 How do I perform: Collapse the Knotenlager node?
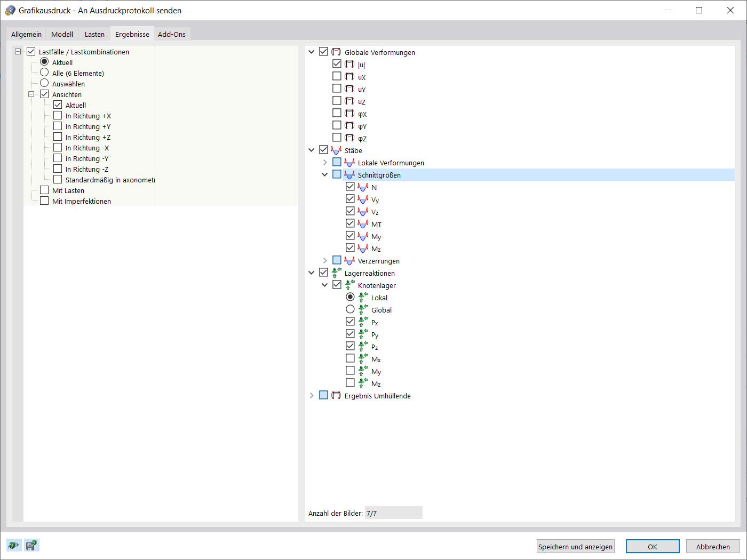pos(325,285)
